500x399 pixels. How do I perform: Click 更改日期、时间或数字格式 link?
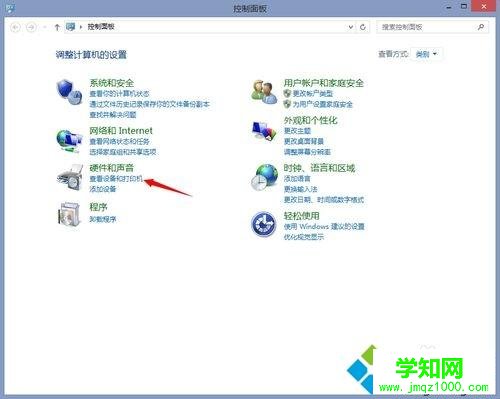(324, 200)
